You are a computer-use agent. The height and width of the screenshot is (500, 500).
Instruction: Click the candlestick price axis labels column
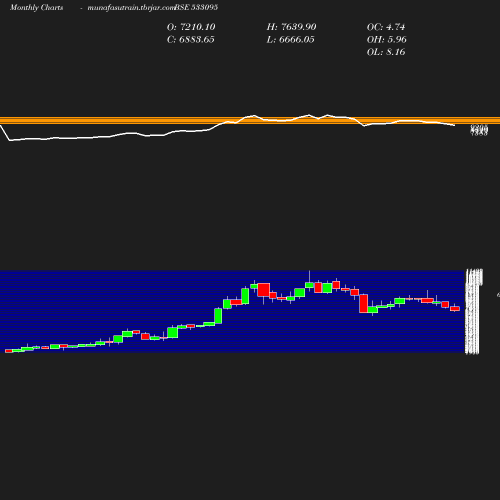[473, 312]
